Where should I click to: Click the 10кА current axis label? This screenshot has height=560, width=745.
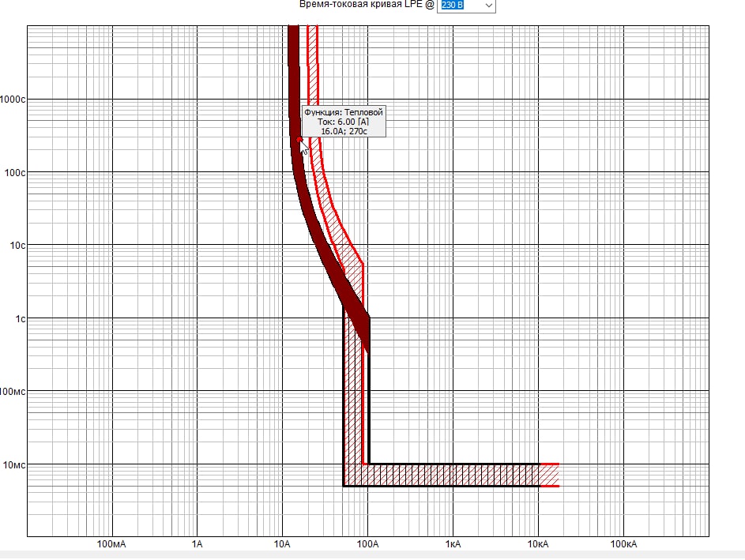click(x=538, y=544)
